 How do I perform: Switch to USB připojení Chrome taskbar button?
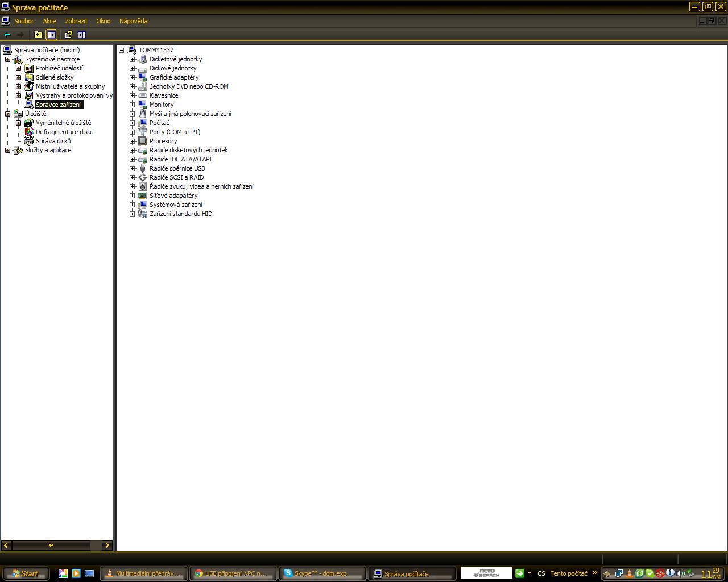point(233,573)
